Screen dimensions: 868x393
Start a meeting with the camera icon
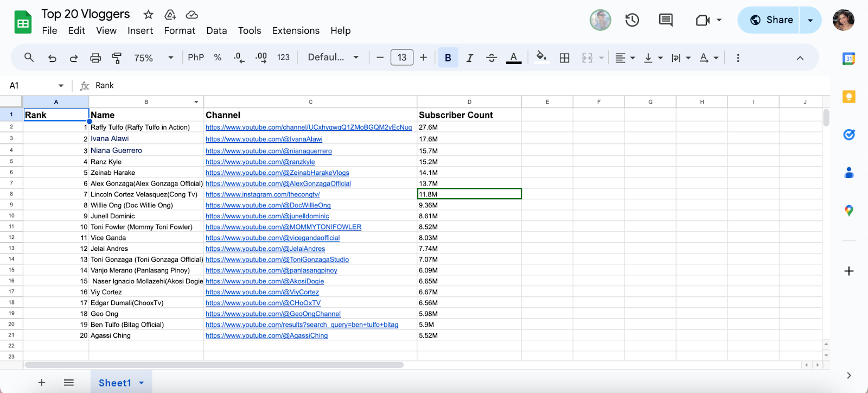pos(703,20)
